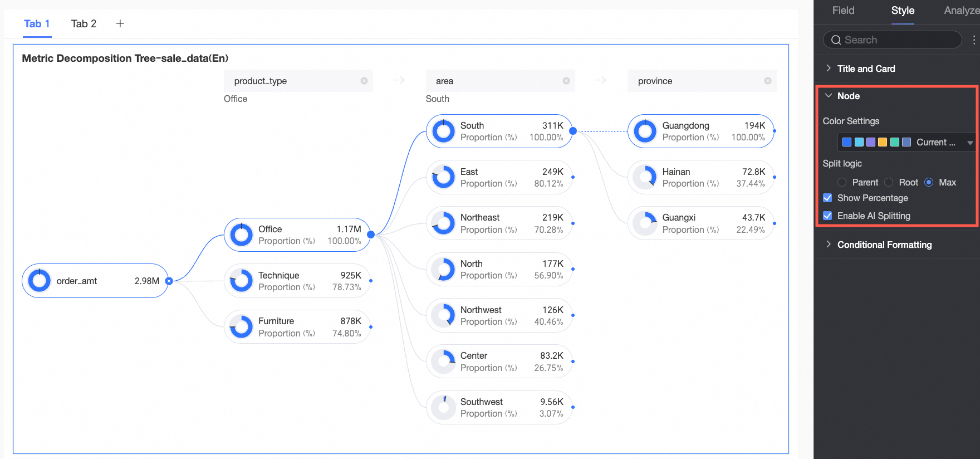Select the Parent split logic radio

click(842, 182)
